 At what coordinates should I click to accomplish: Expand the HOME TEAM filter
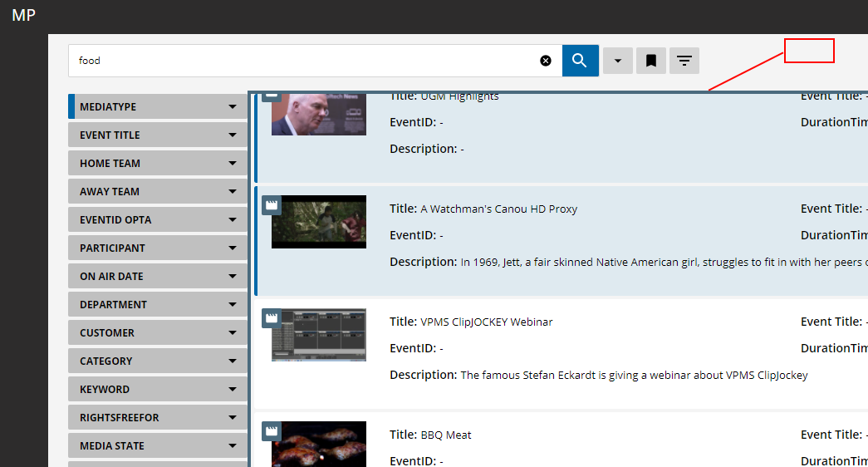click(233, 164)
